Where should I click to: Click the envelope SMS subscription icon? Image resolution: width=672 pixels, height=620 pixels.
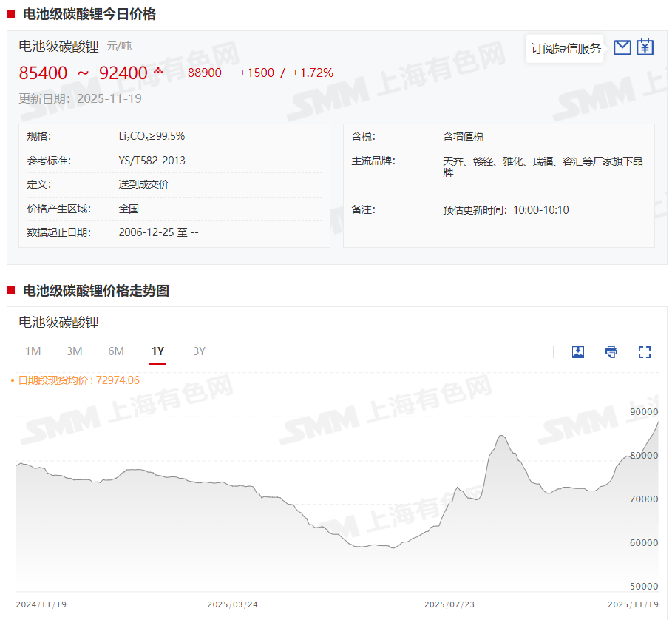click(622, 48)
